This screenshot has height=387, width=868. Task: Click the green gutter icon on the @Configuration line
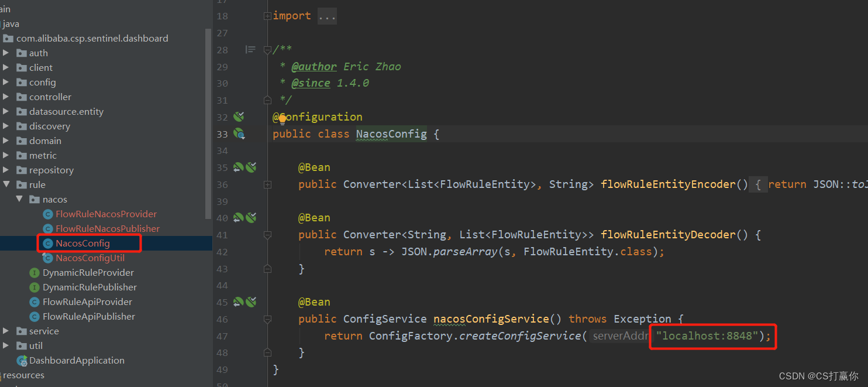click(x=238, y=117)
